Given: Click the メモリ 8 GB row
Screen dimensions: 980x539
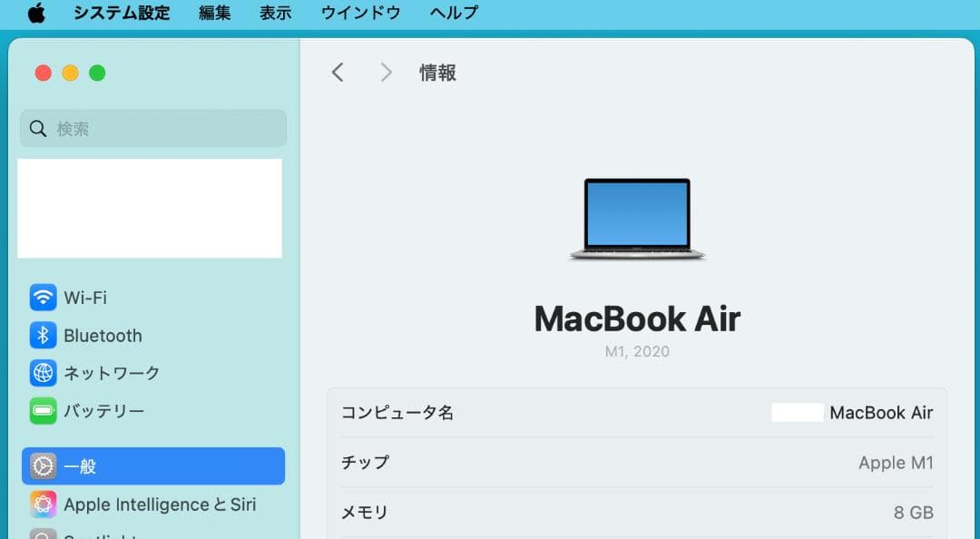Looking at the screenshot, I should 635,512.
